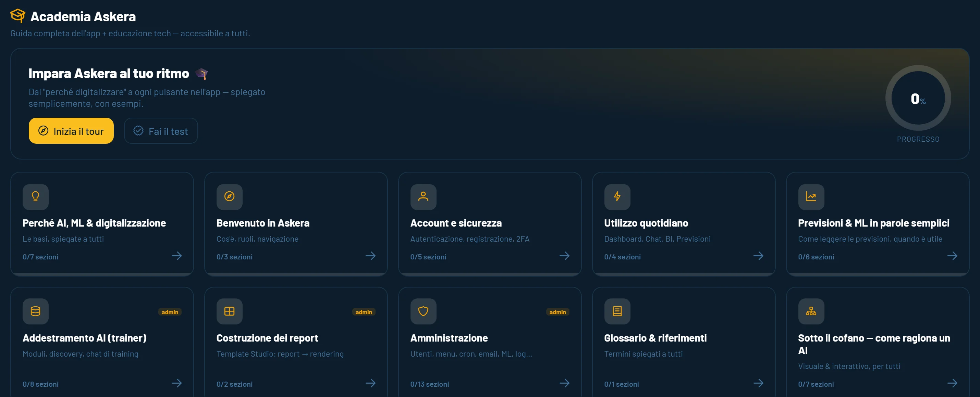Click the chart icon on Previsioni & ML card
The width and height of the screenshot is (980, 397).
811,197
